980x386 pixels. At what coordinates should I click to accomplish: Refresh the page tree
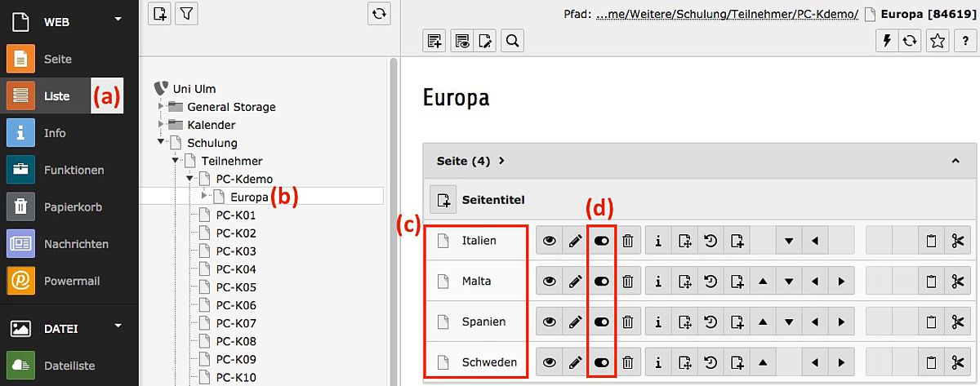tap(378, 13)
